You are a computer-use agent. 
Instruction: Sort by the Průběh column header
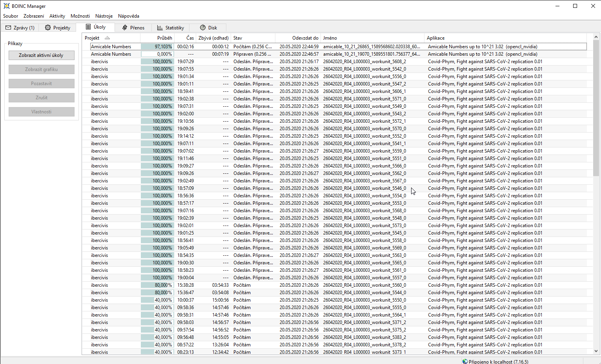pos(157,38)
